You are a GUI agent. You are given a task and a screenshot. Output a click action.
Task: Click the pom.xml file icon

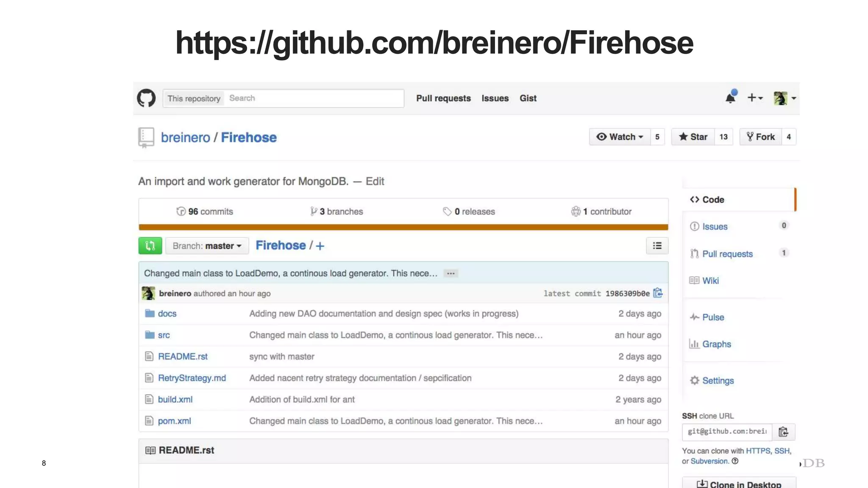pos(149,421)
